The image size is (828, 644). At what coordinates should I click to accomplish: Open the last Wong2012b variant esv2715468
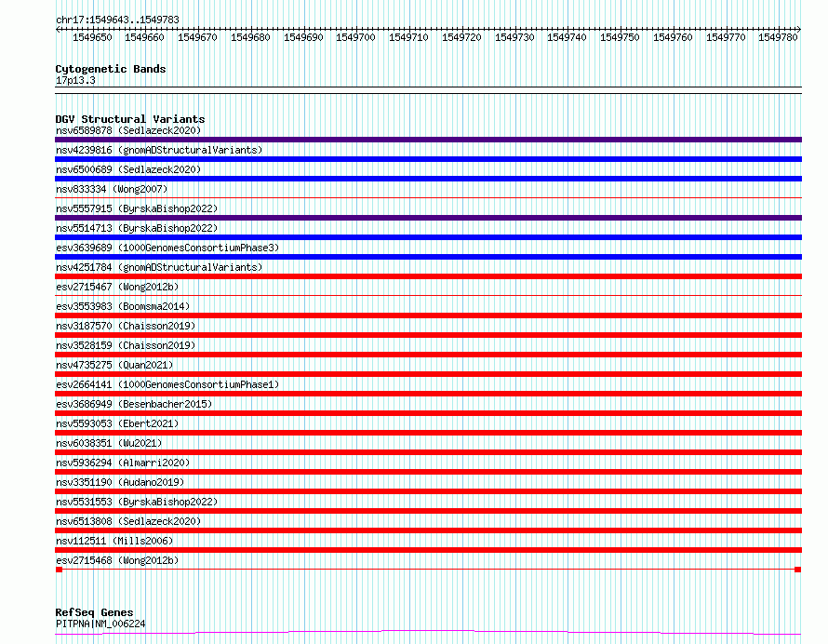(117, 560)
